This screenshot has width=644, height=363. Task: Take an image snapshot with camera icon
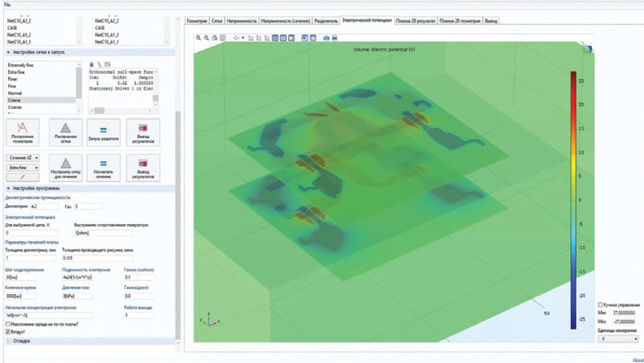326,37
